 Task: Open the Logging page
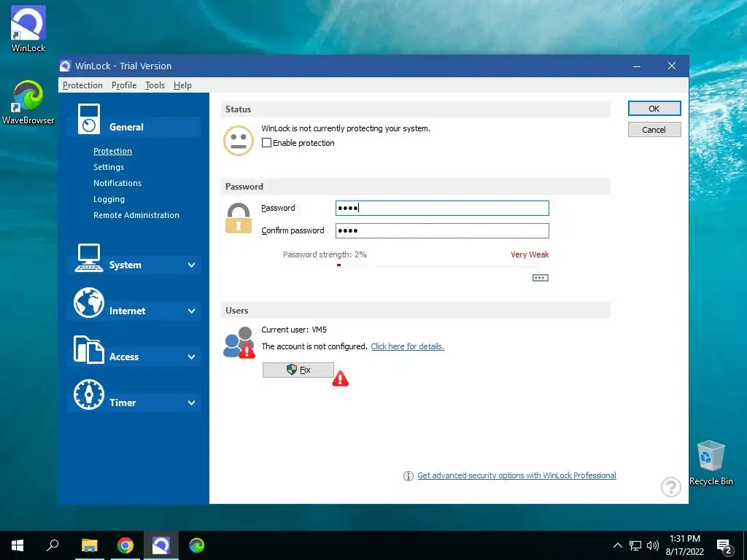point(109,199)
